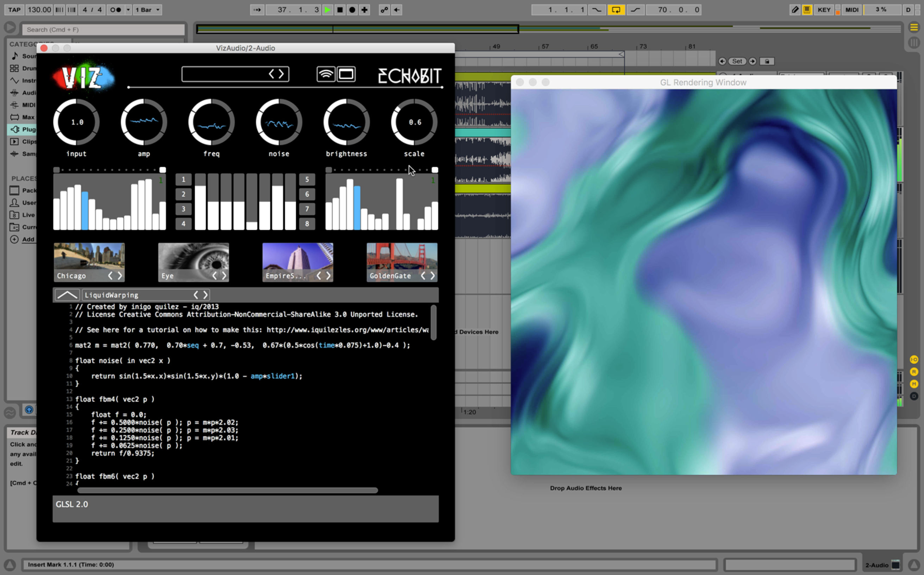Viewport: 924px width, 575px height.
Task: Activate the Draw Mode pencil icon
Action: (795, 10)
